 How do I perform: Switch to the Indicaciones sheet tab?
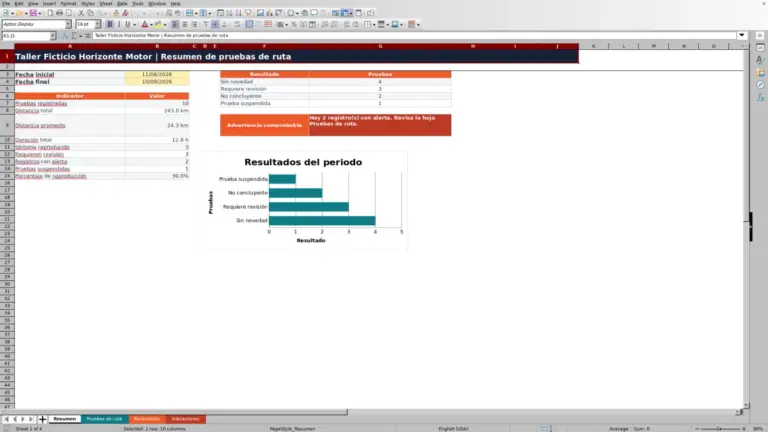click(186, 419)
